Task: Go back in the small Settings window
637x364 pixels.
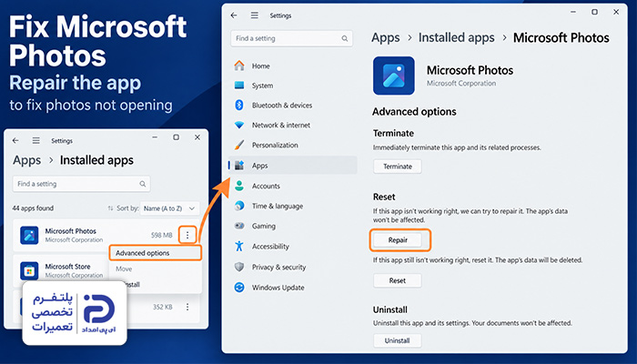Action: [x=15, y=140]
